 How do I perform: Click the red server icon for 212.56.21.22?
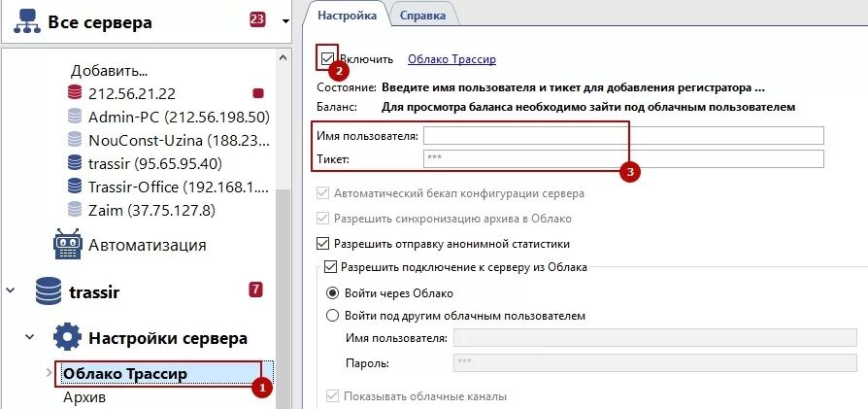[x=74, y=93]
